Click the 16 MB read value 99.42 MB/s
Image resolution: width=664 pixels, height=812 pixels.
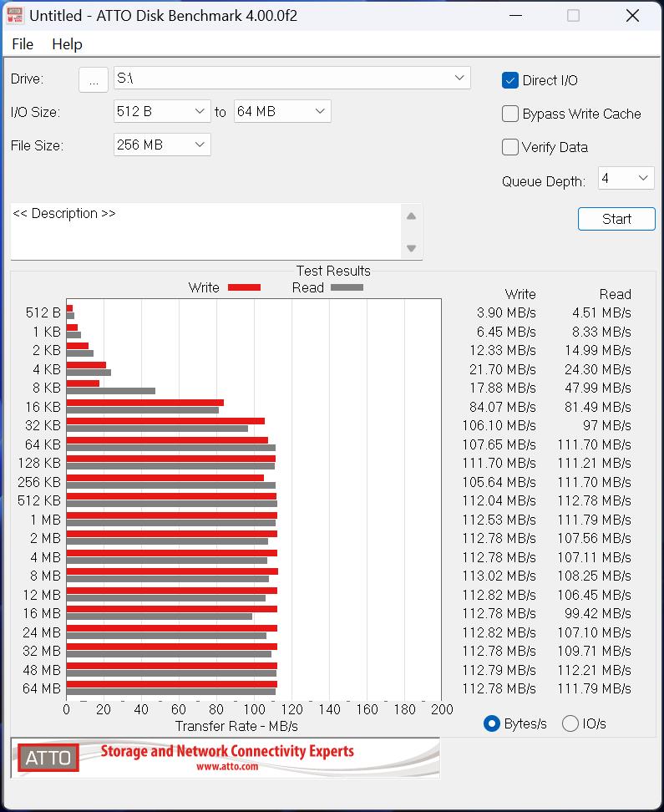tap(598, 614)
